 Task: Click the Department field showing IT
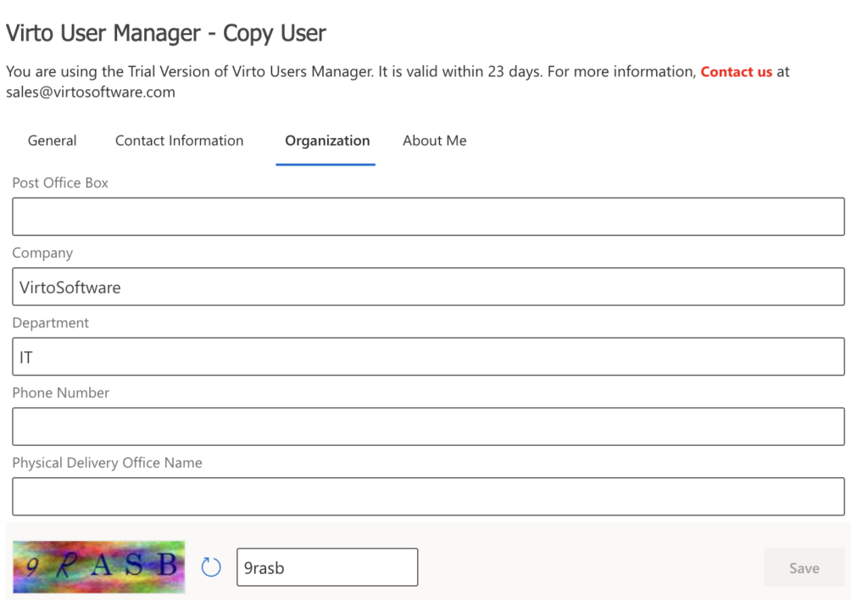(428, 356)
